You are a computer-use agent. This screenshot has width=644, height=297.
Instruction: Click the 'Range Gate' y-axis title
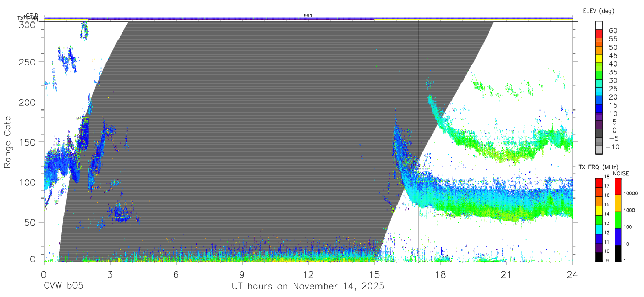pyautogui.click(x=8, y=142)
